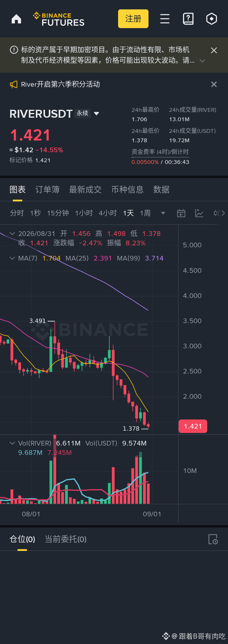
Task: Open more intervals dropdown arrow
Action: point(163,213)
